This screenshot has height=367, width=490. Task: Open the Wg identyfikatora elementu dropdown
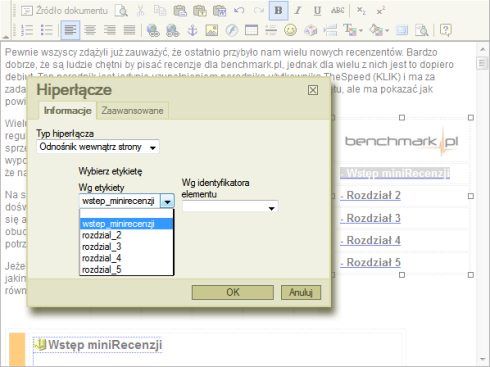click(x=230, y=207)
